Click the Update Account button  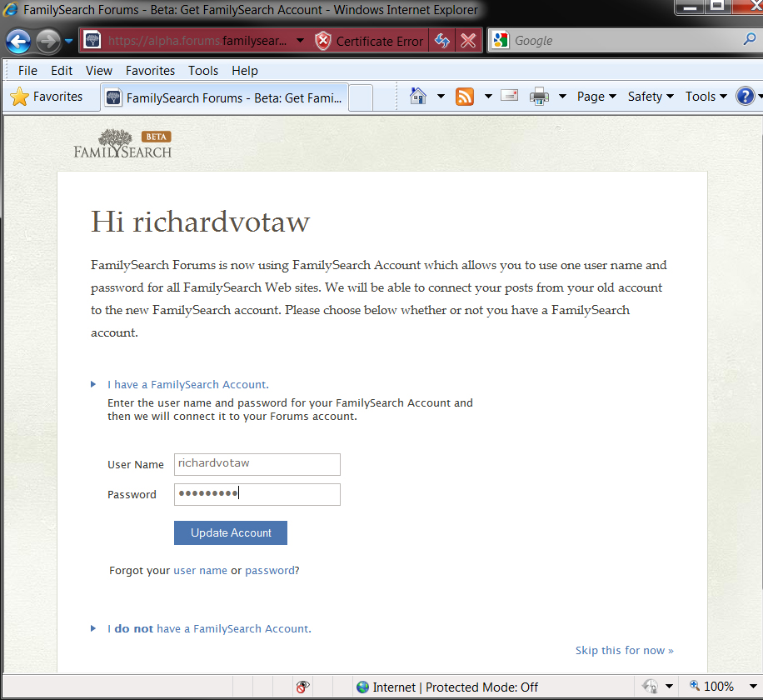pyautogui.click(x=231, y=533)
